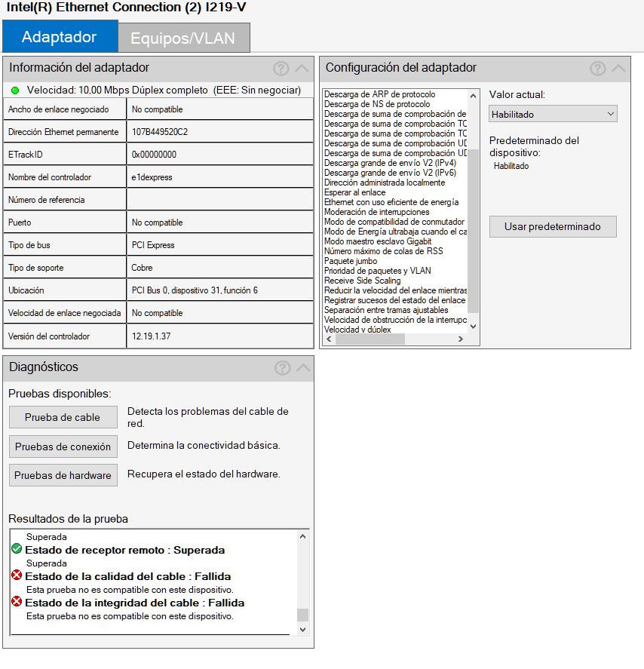Image resolution: width=644 pixels, height=669 pixels.
Task: Open help for Diagnósticos panel
Action: coord(282,368)
